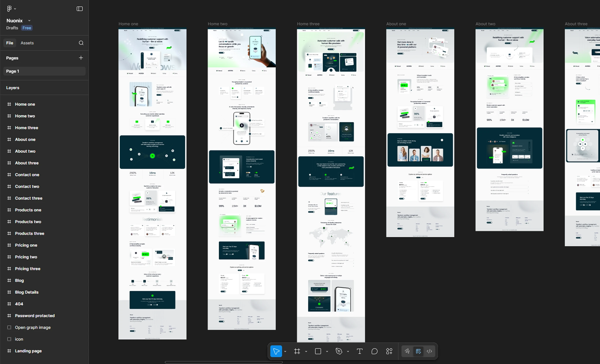
Task: Select the Rectangle shape tool
Action: (318, 351)
